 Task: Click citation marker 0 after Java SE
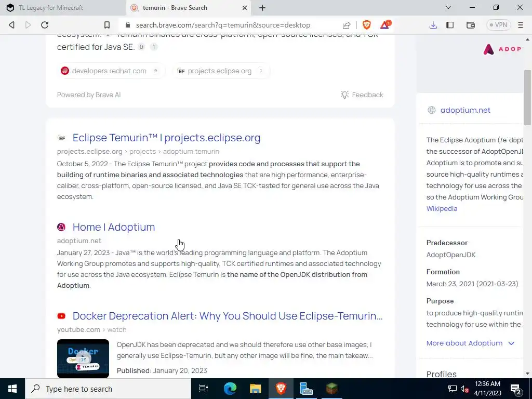(141, 47)
